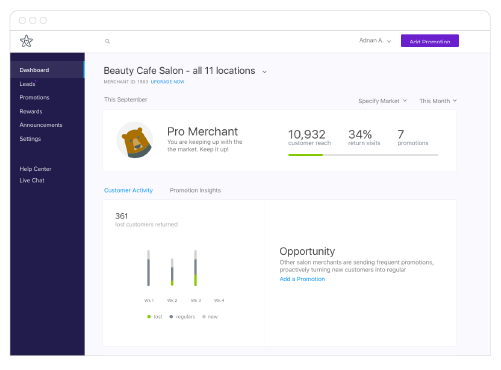Go to Rewards in the sidebar
Screen dimensions: 501x370
(31, 111)
